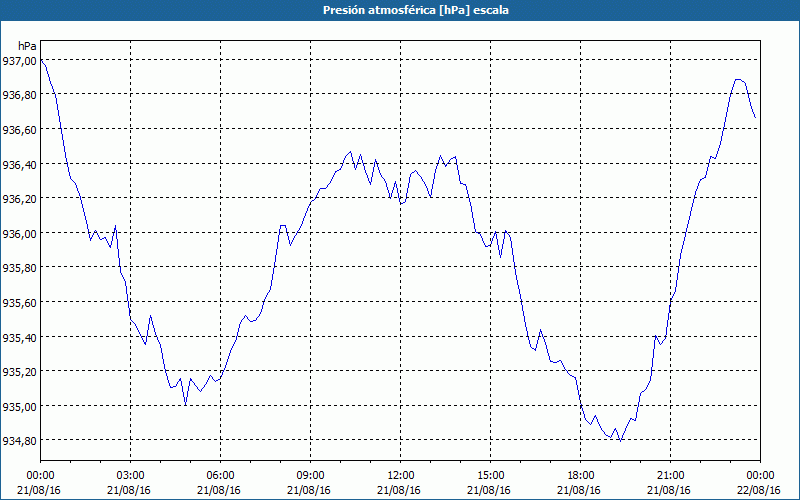Click the 936,00 y-axis value
This screenshot has height=500, width=800.
19,234
